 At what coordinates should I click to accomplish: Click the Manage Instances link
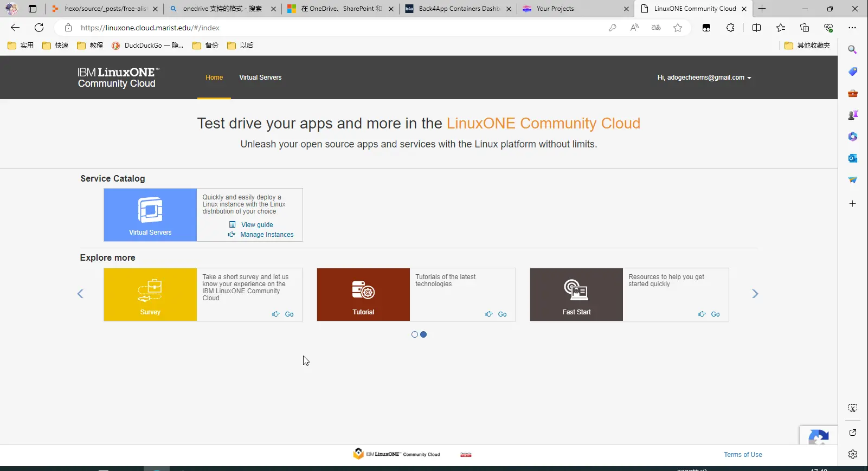[267, 235]
